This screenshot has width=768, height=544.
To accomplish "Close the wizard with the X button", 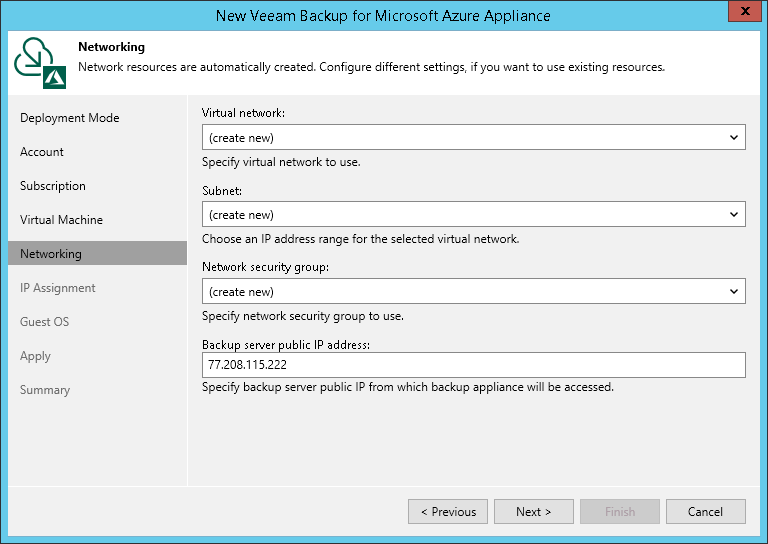I will (744, 12).
